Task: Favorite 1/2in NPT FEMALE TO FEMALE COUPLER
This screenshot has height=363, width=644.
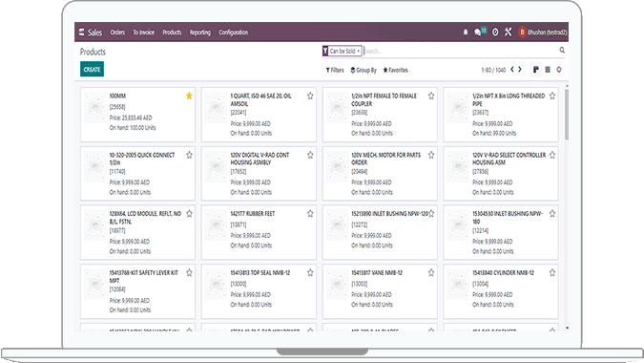Action: 431,96
